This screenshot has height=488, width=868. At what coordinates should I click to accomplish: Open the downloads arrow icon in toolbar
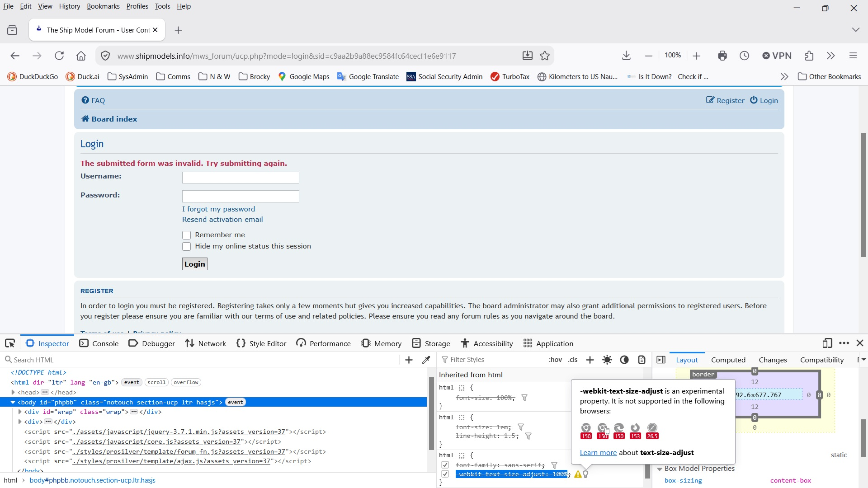pyautogui.click(x=626, y=56)
